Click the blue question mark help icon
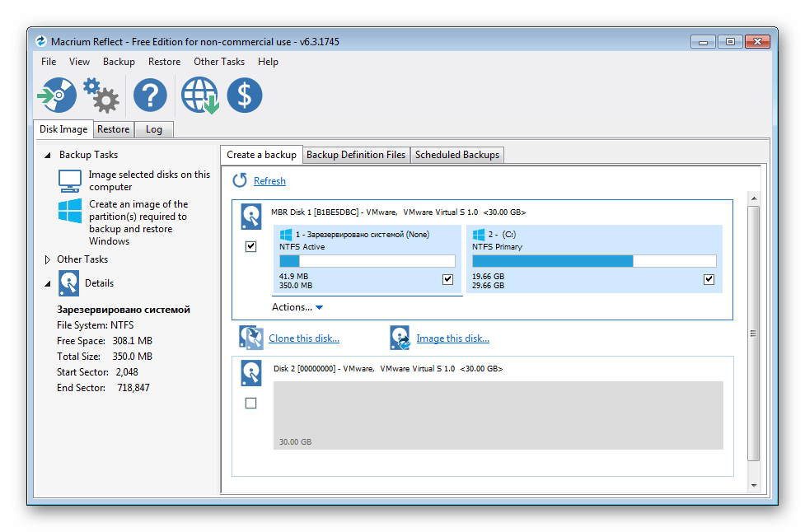The width and height of the screenshot is (805, 532). coord(150,96)
